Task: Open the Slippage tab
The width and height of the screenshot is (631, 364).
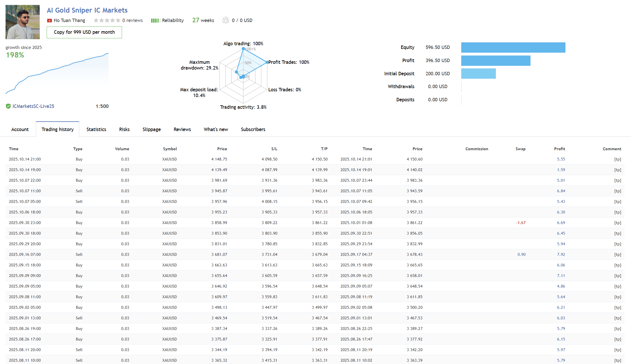Action: click(151, 129)
